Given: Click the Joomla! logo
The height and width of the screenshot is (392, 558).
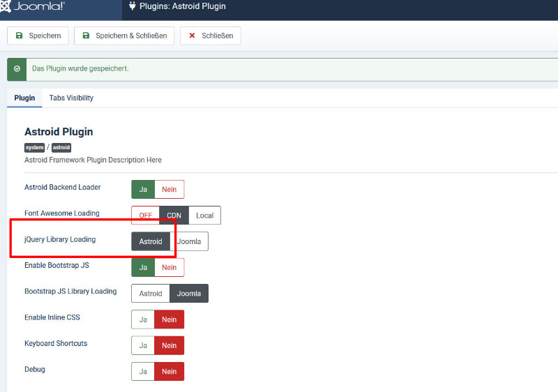Looking at the screenshot, I should tap(32, 6).
